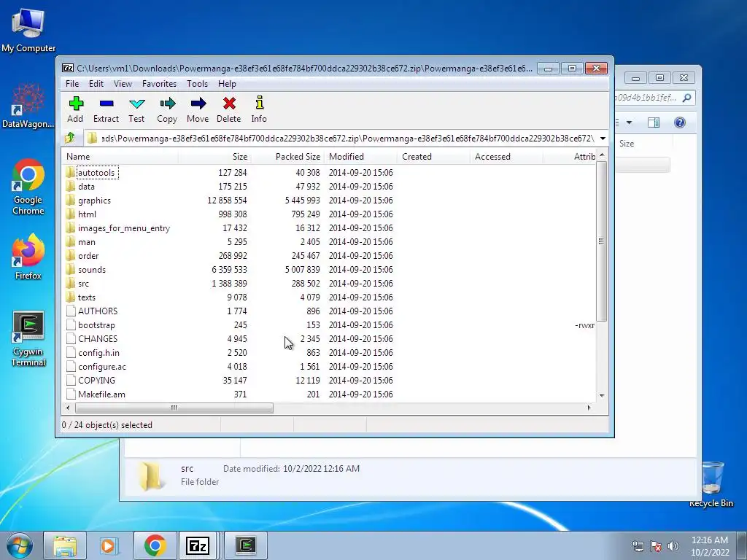This screenshot has width=747, height=560.
Task: Open the Favorites menu
Action: [159, 83]
